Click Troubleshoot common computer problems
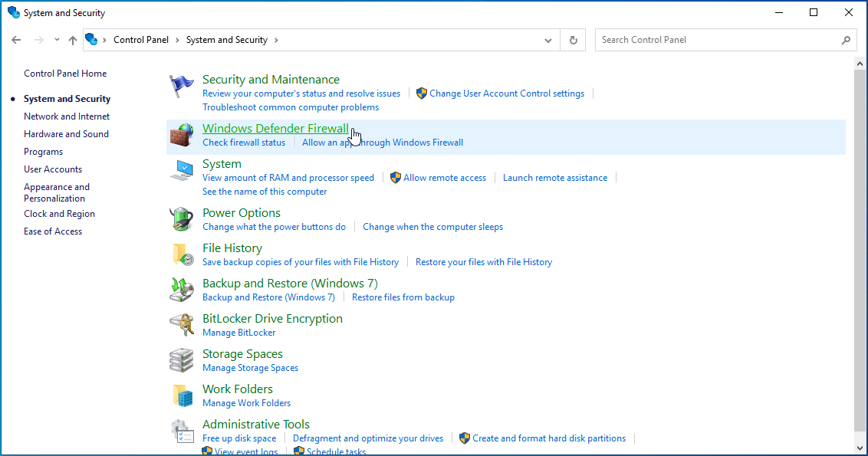The width and height of the screenshot is (868, 456). (290, 107)
